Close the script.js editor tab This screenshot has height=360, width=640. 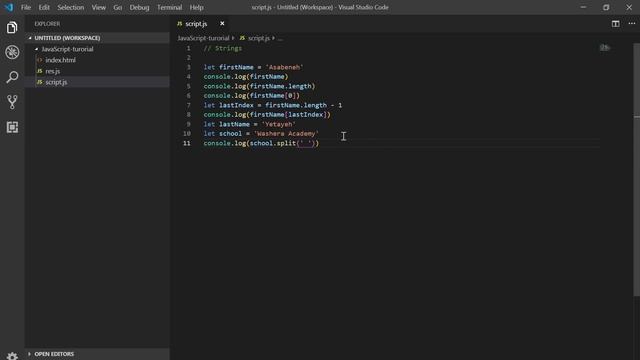click(222, 24)
